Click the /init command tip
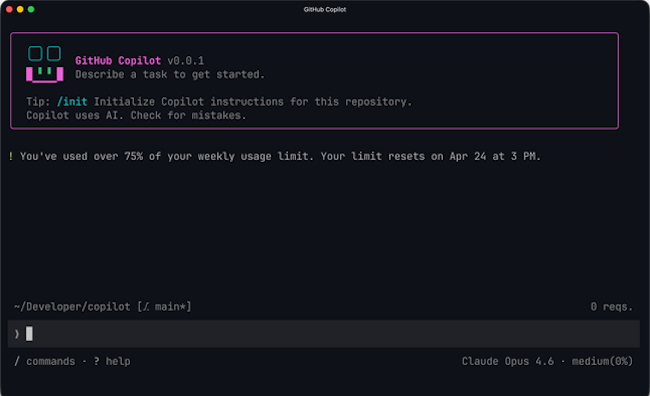The width and height of the screenshot is (650, 396). coord(72,102)
